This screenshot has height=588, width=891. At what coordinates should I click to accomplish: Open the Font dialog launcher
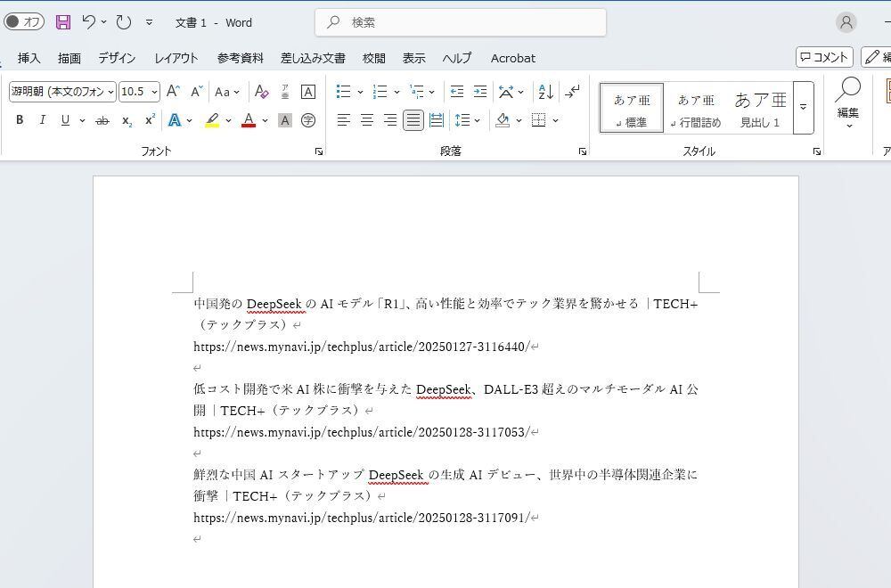319,151
